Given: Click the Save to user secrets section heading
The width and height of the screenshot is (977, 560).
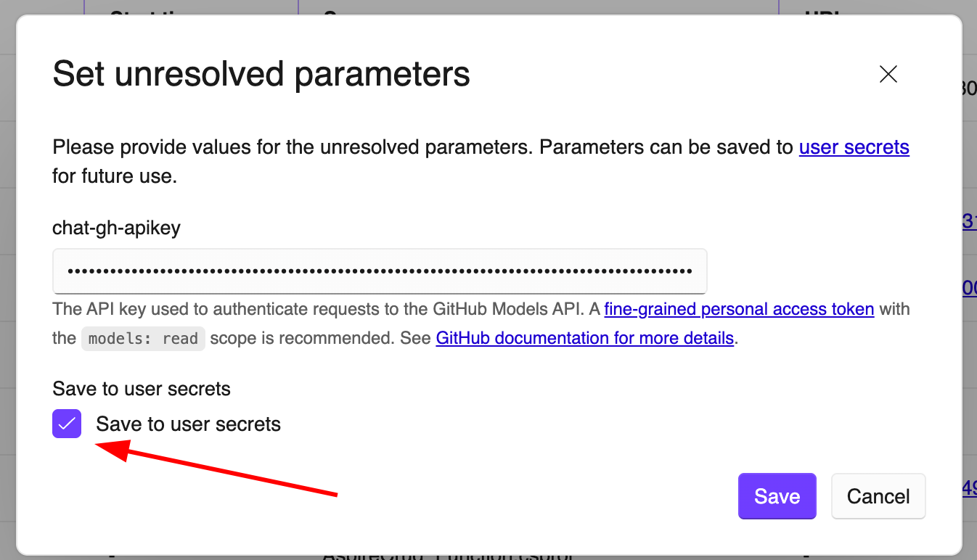Looking at the screenshot, I should tap(142, 389).
